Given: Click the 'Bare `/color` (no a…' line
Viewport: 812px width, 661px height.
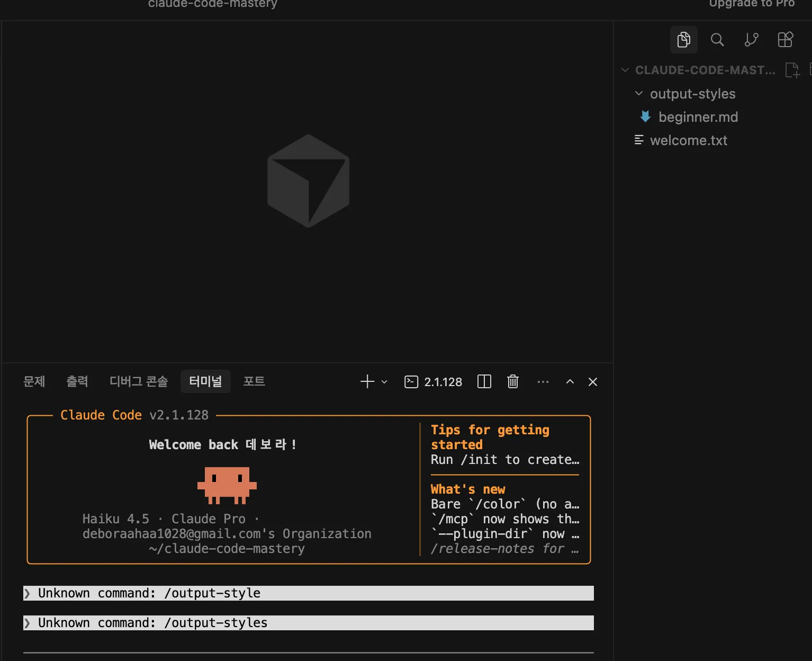Looking at the screenshot, I should [505, 504].
